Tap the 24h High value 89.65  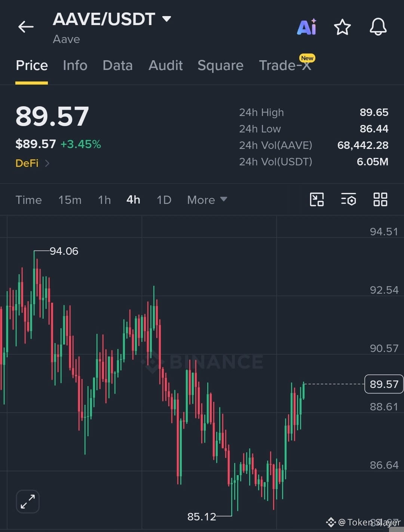pyautogui.click(x=374, y=112)
